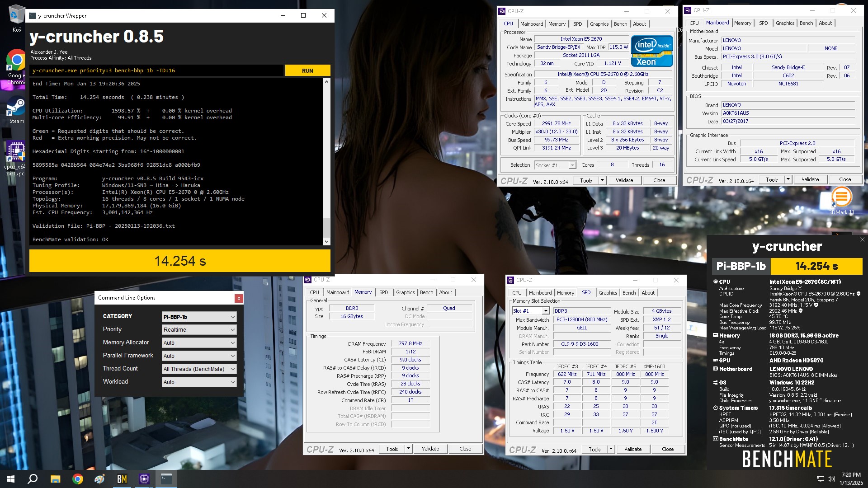868x488 pixels.
Task: Open Graphics tab in CPU-Z Mainboard window
Action: (785, 23)
